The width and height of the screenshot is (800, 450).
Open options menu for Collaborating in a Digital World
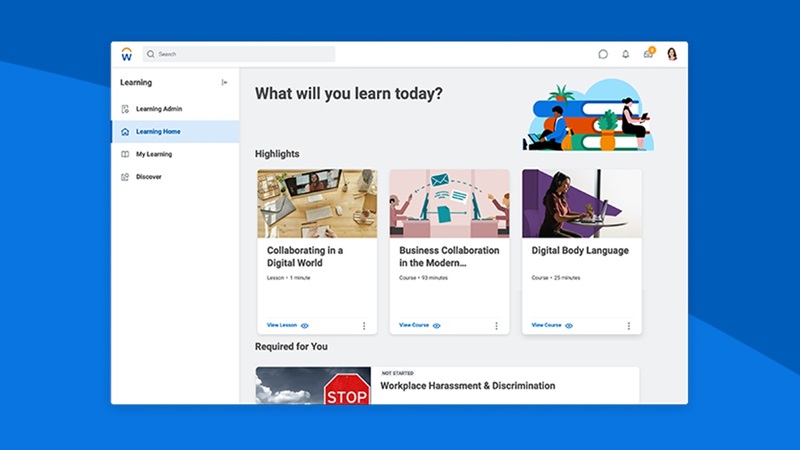(x=364, y=326)
